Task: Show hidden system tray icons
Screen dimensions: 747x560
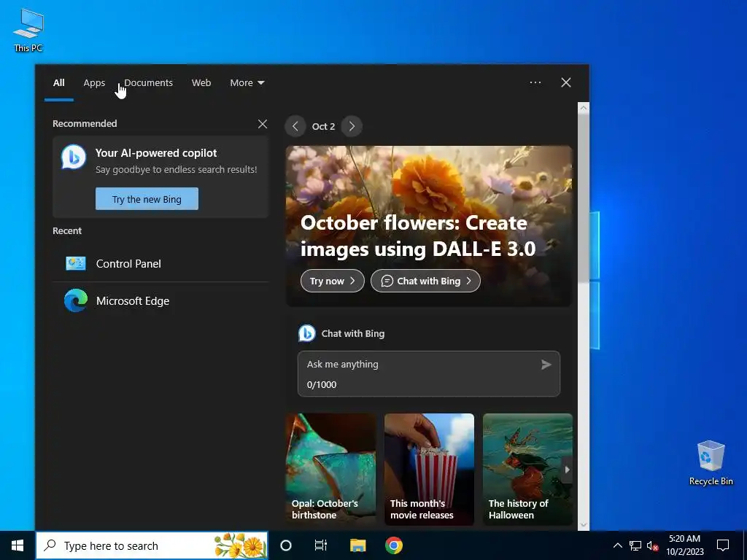Action: 617,545
